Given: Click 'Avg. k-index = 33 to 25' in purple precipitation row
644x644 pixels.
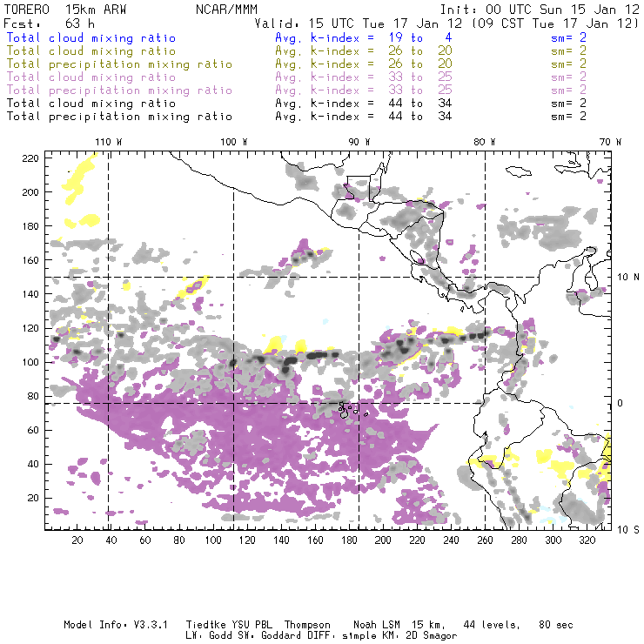Looking at the screenshot, I should click(x=364, y=90).
